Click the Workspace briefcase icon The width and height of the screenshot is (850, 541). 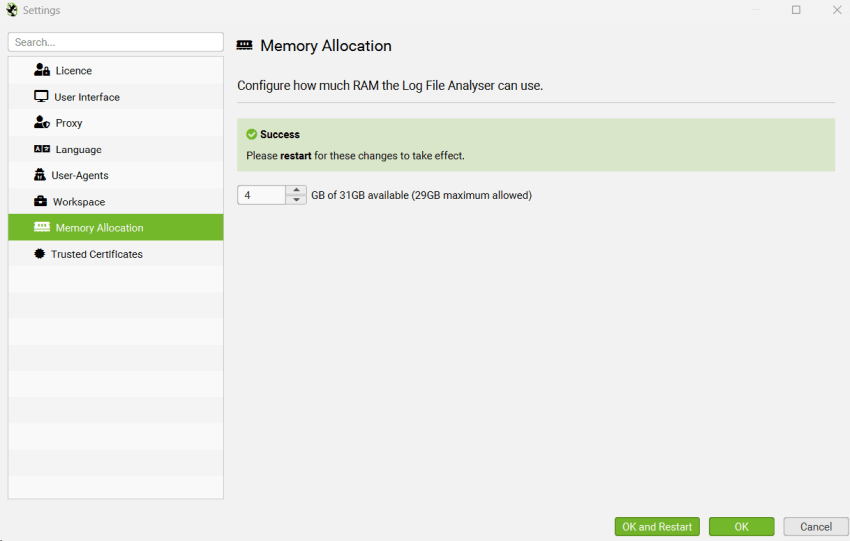click(40, 201)
